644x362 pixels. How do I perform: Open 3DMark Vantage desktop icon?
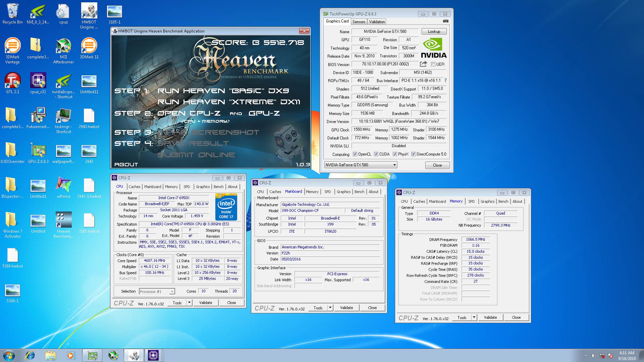(x=12, y=51)
